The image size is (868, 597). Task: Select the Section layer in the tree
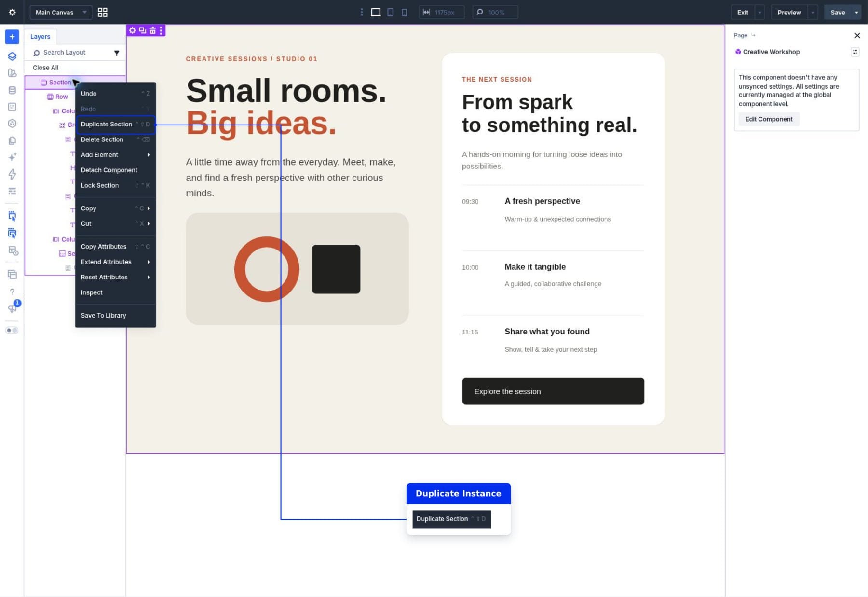pyautogui.click(x=60, y=83)
